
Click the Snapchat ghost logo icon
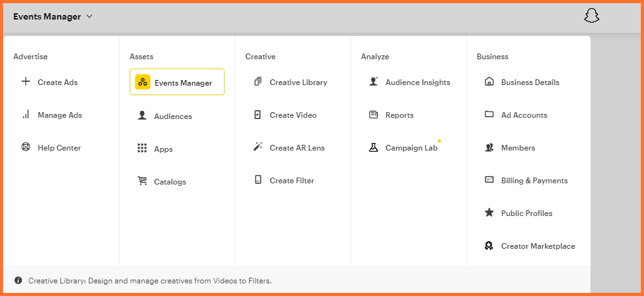pos(591,16)
